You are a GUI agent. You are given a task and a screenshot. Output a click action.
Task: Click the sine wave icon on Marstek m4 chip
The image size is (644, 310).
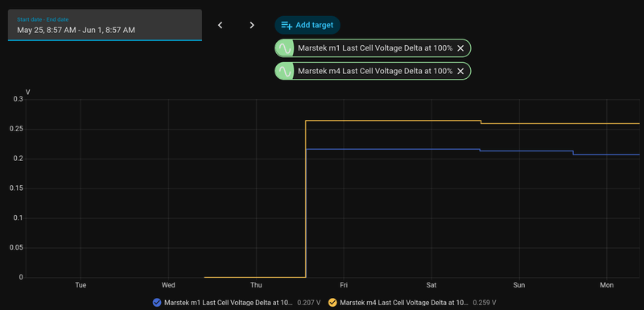(x=285, y=71)
